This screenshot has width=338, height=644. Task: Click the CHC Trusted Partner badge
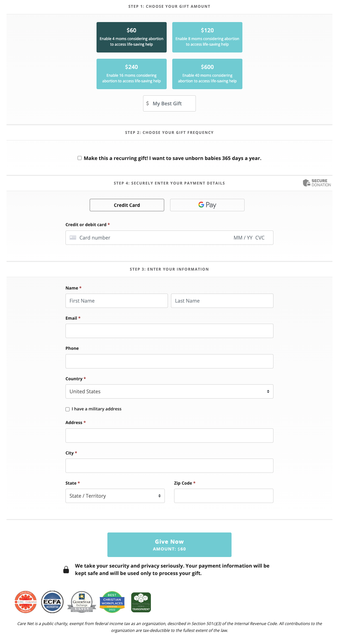pyautogui.click(x=25, y=602)
